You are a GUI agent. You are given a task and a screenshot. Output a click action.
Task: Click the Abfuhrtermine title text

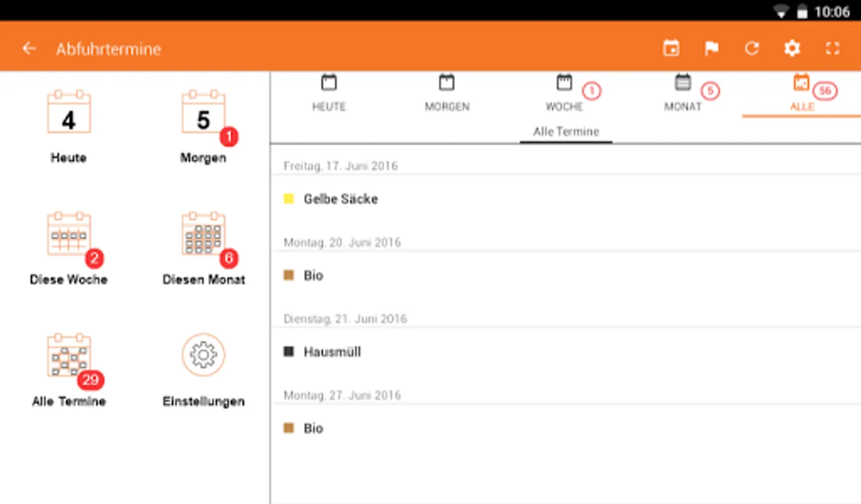pos(108,49)
